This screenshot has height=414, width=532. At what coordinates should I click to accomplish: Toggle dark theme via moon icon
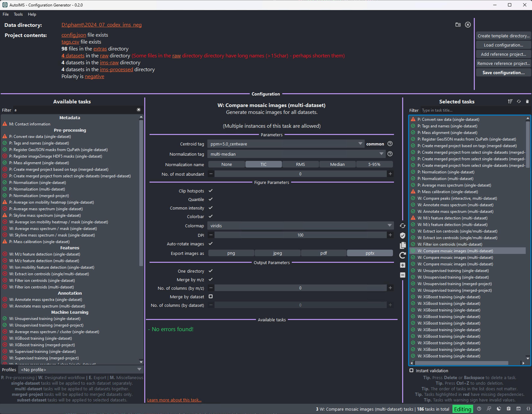[499, 409]
